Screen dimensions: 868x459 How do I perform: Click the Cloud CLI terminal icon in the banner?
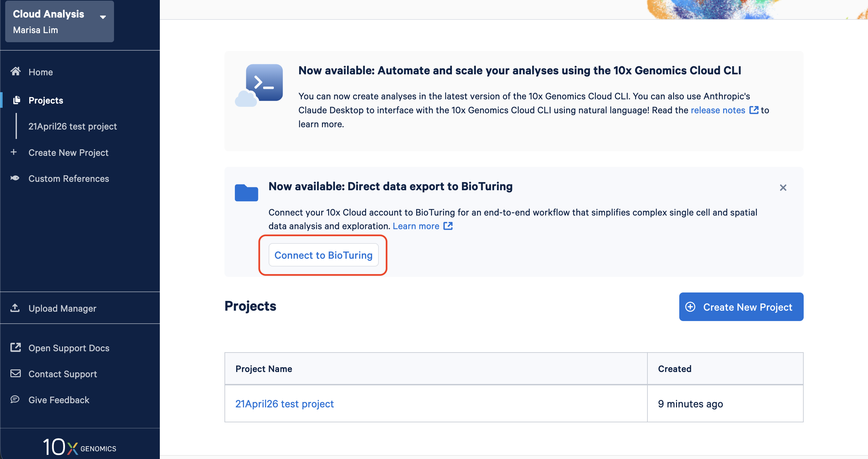(259, 86)
